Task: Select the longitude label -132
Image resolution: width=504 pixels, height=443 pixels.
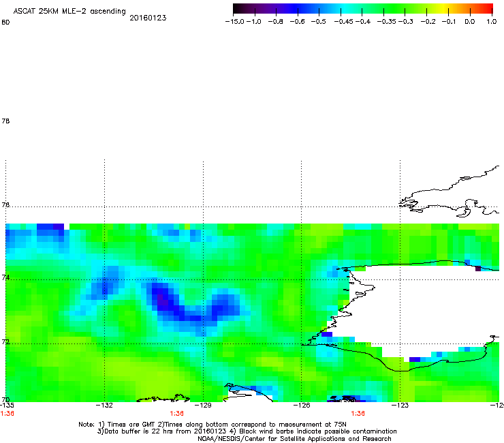Action: pyautogui.click(x=104, y=406)
